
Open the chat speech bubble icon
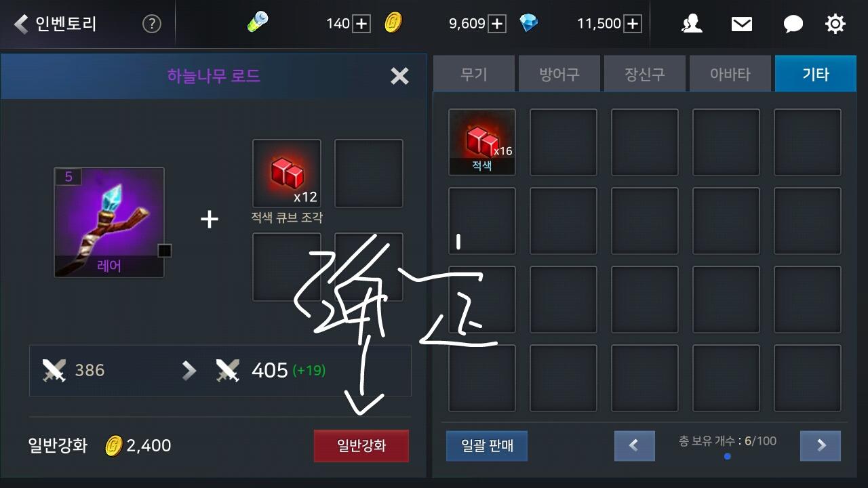pos(793,24)
